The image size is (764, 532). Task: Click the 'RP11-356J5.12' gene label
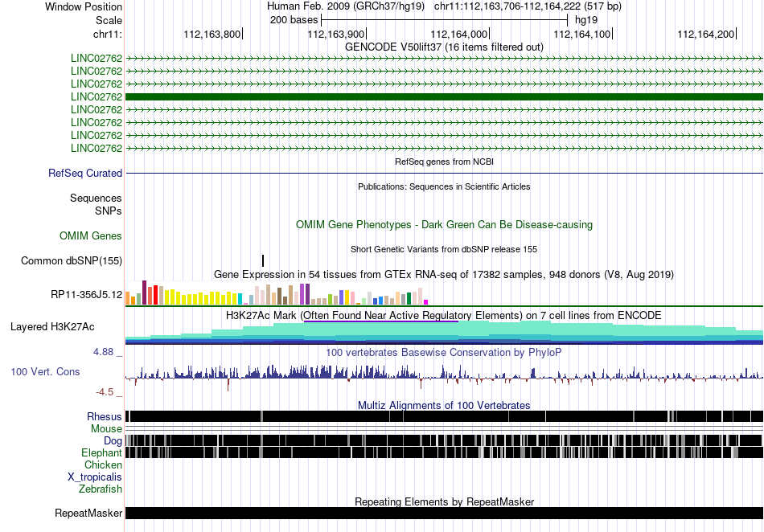tap(87, 294)
